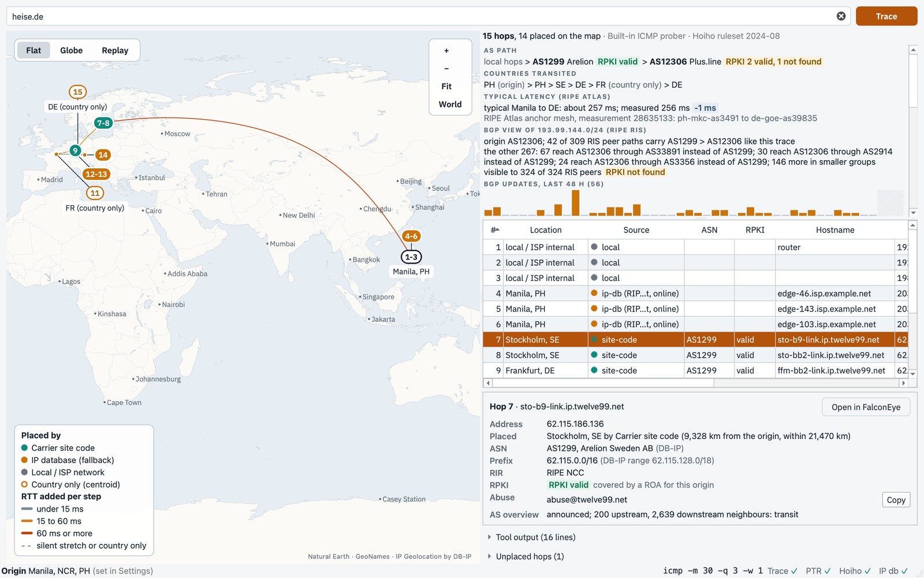The height and width of the screenshot is (578, 924).
Task: Zoom out with the minus button
Action: 446,68
